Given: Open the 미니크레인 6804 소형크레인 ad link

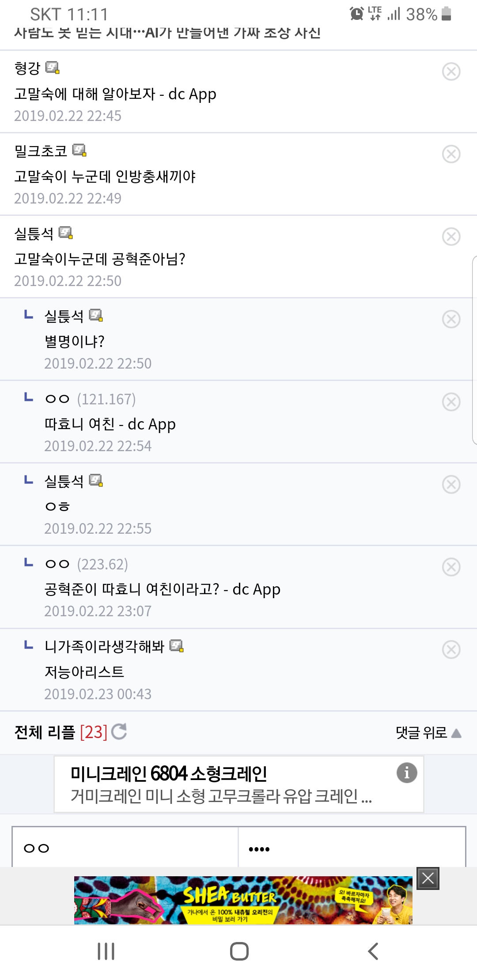Looking at the screenshot, I should (x=221, y=784).
